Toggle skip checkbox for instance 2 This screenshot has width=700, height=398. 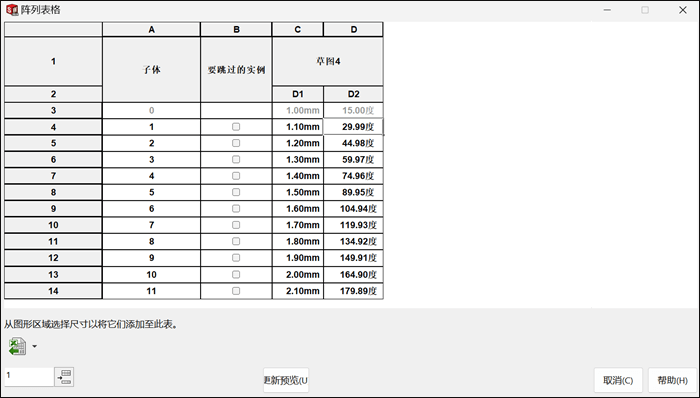(236, 143)
